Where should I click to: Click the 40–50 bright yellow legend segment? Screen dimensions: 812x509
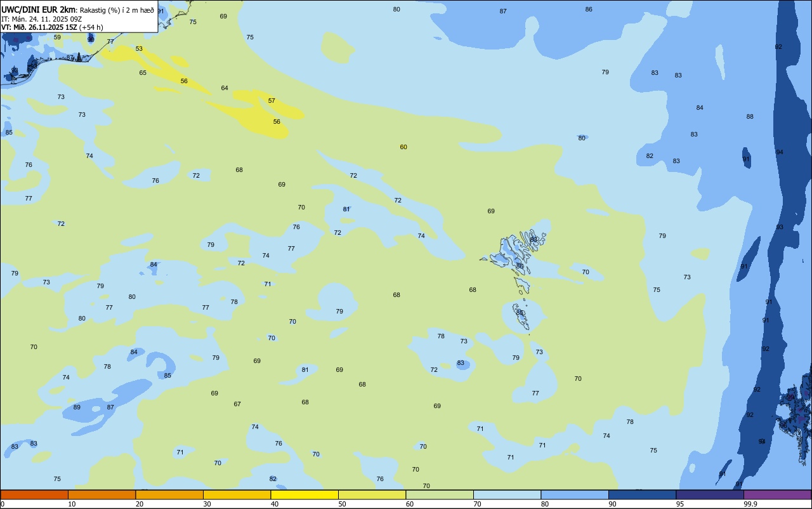[x=304, y=494]
